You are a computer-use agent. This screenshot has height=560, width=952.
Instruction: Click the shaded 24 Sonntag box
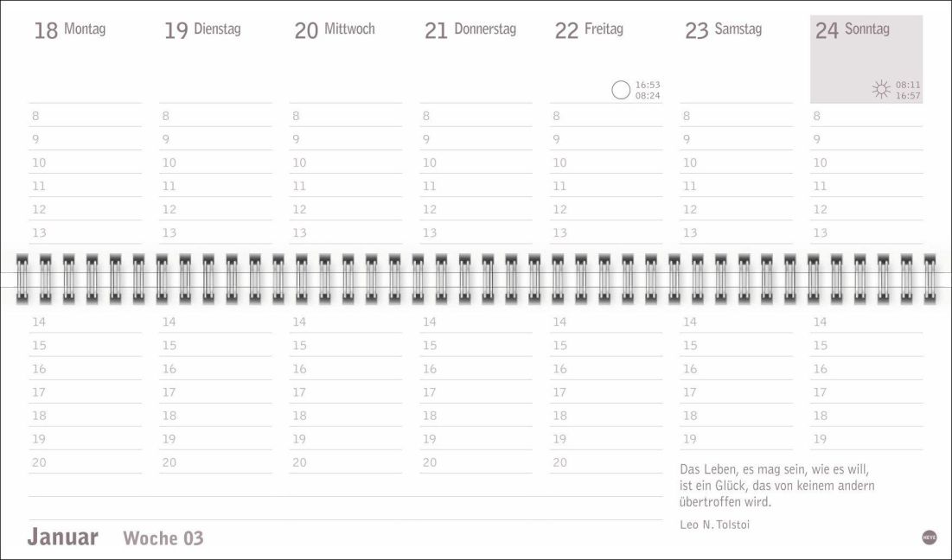click(866, 59)
